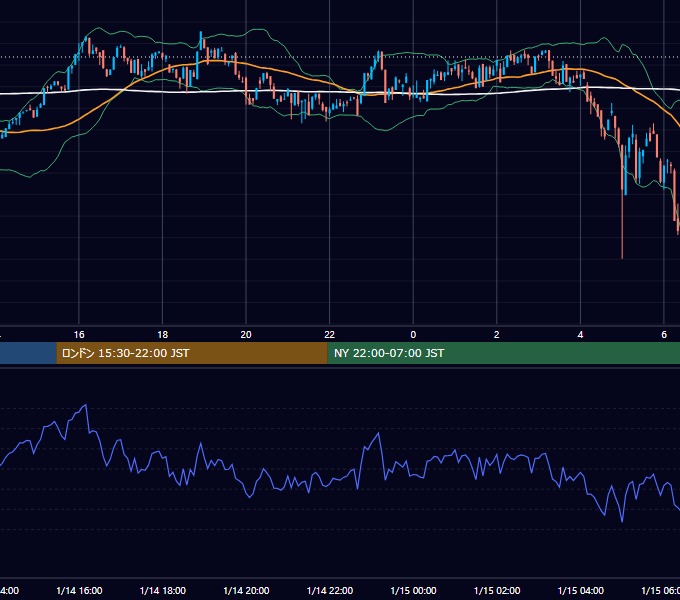The image size is (680, 600).
Task: Click the 1/15 00:00 label on indicator axis
Action: 413,591
